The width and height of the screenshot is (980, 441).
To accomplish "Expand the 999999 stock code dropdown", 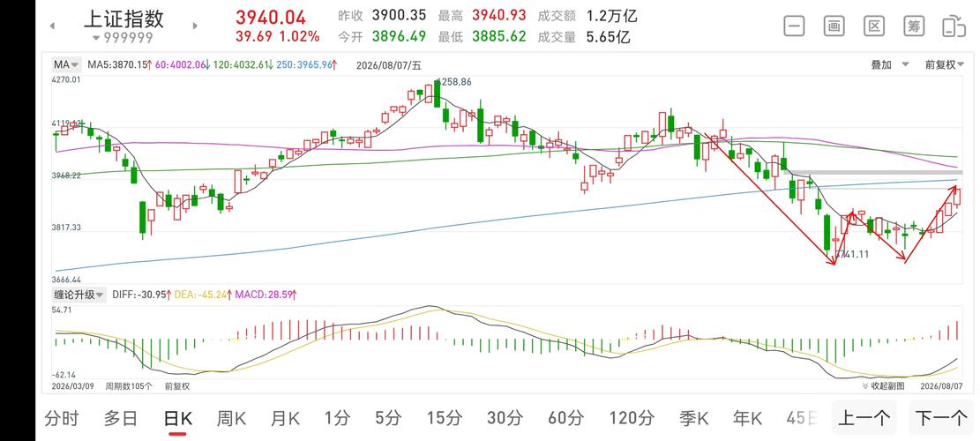I will pos(123,38).
